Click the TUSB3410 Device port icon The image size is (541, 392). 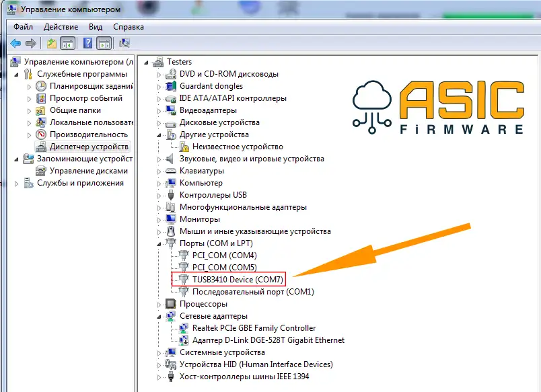184,280
